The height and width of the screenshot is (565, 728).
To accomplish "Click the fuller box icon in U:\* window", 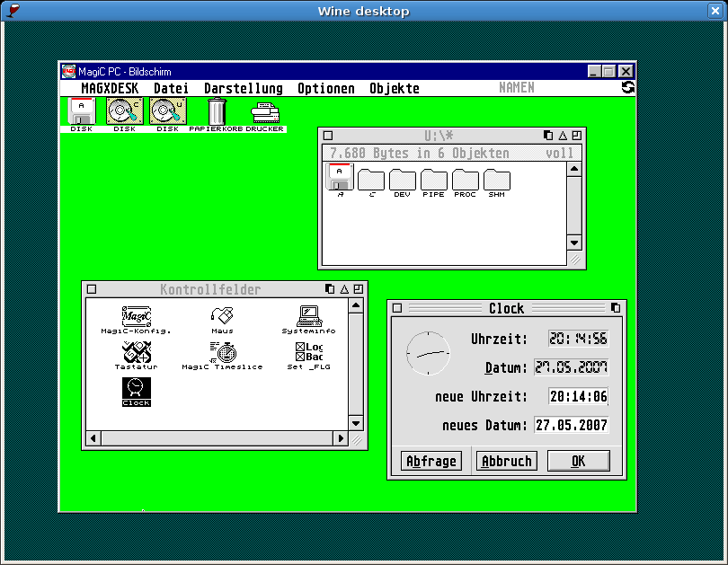I will (577, 136).
